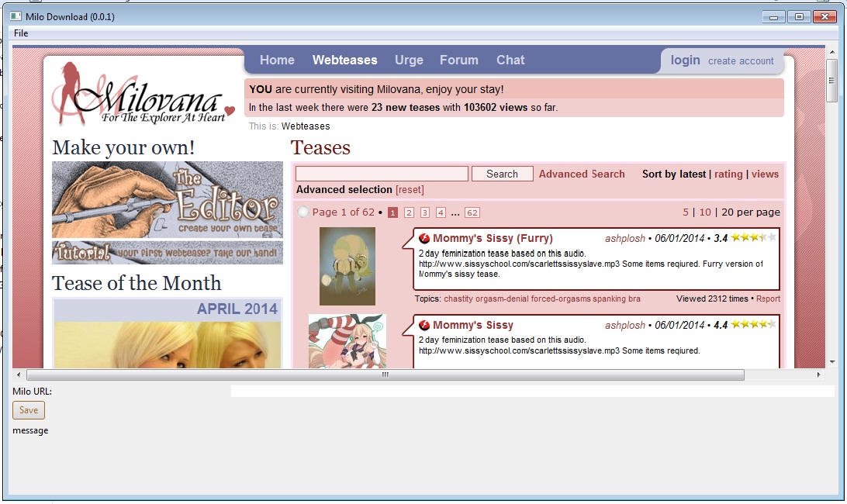Go to page 3 of teases

[x=424, y=212]
